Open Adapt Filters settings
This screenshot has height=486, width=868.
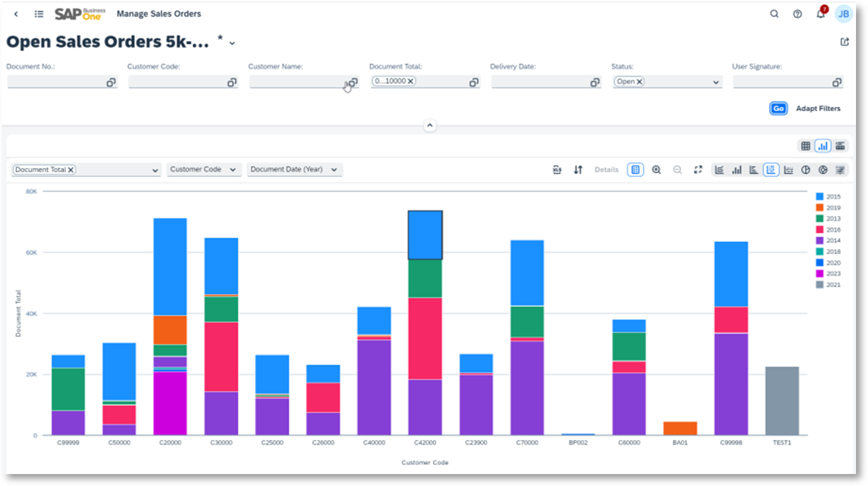point(818,108)
